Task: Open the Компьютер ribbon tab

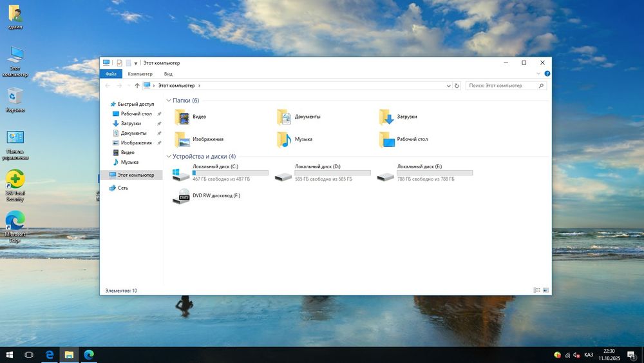Action: point(140,74)
